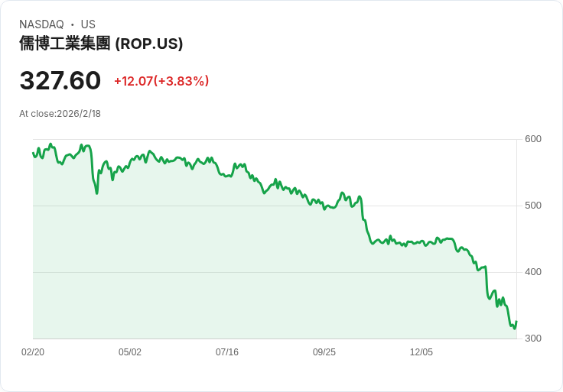Click the sharp dip in the line before 05/02
563x392 pixels.
[96, 193]
